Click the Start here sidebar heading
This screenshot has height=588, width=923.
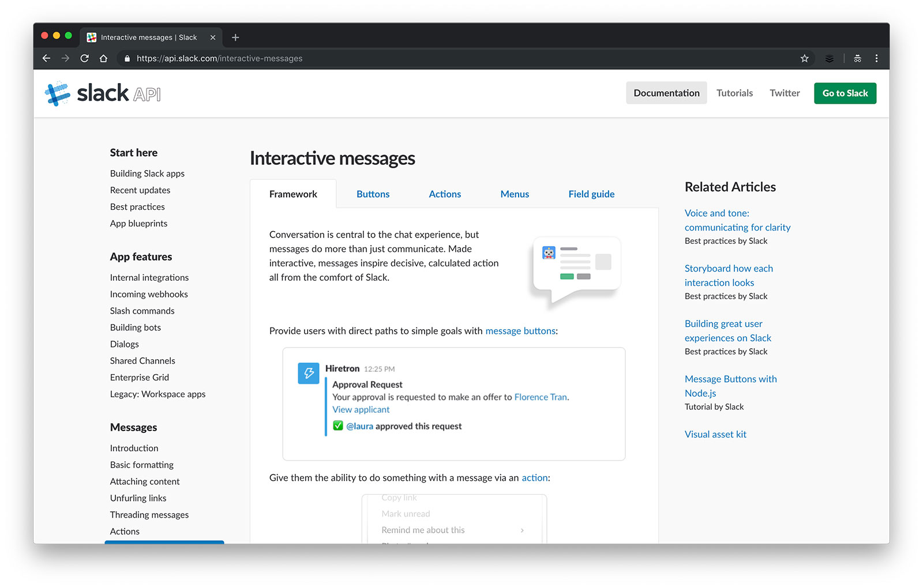click(x=134, y=153)
